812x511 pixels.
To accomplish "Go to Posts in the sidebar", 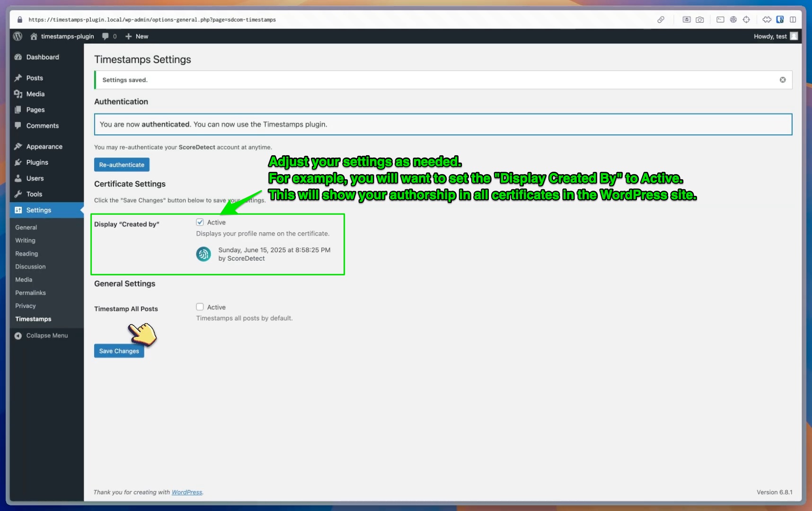I will pyautogui.click(x=35, y=78).
